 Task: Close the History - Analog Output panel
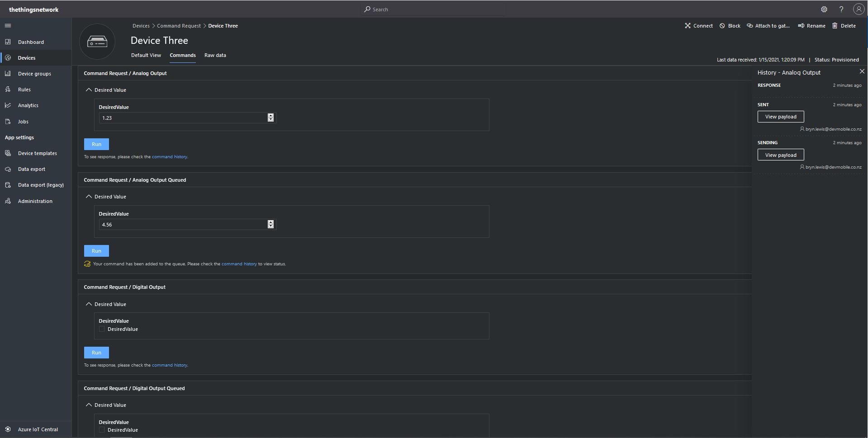coord(862,71)
